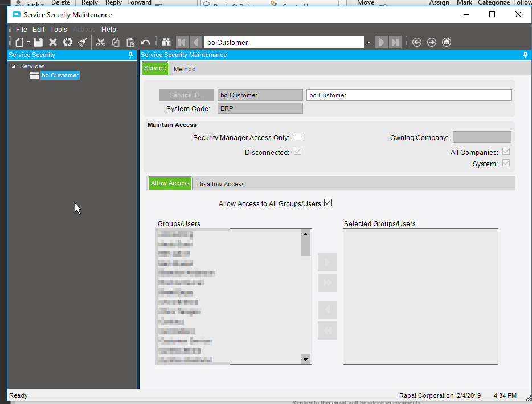Click the Refresh toolbar icon
Screen dimensions: 532x404
click(x=68, y=42)
